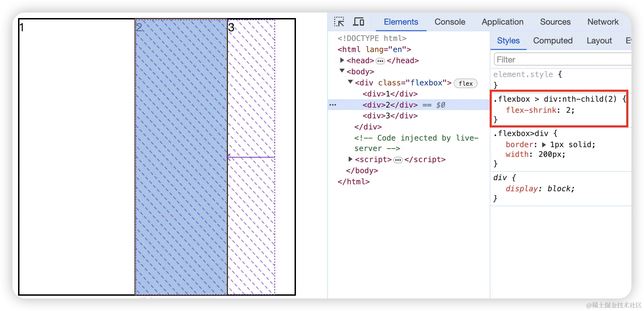644x311 pixels.
Task: Click the box labeled 3 in page preview
Action: tap(251, 157)
